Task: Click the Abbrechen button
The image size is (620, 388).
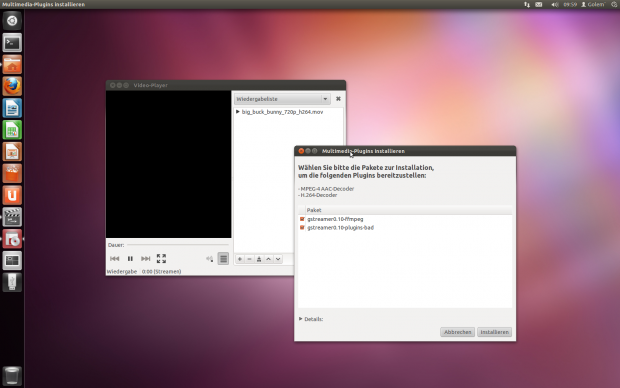Action: pos(457,332)
